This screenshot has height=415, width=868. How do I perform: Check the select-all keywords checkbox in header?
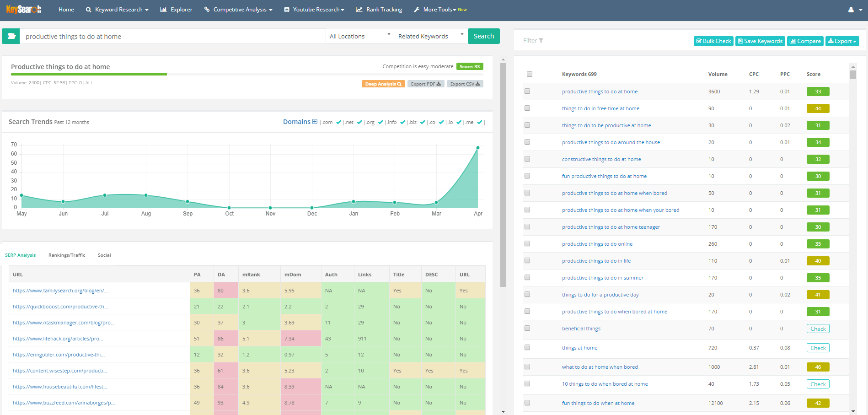point(530,74)
